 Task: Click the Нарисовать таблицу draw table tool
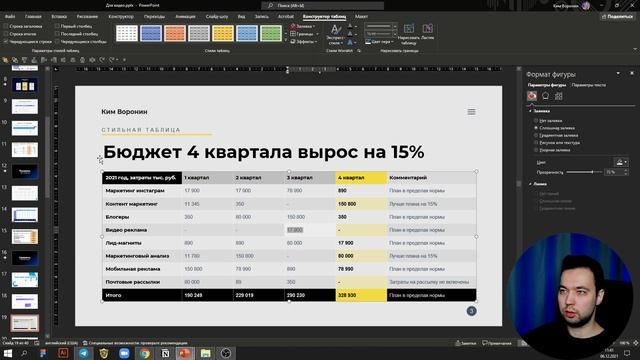tap(409, 34)
